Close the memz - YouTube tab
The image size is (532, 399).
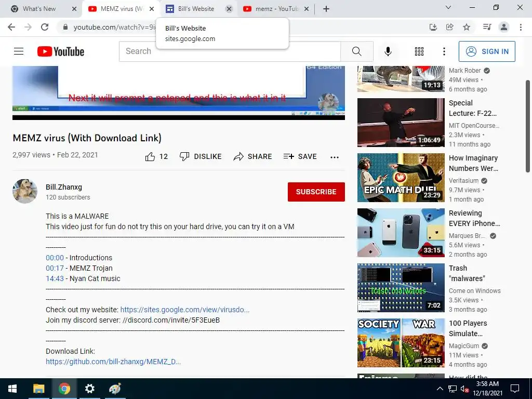point(307,9)
